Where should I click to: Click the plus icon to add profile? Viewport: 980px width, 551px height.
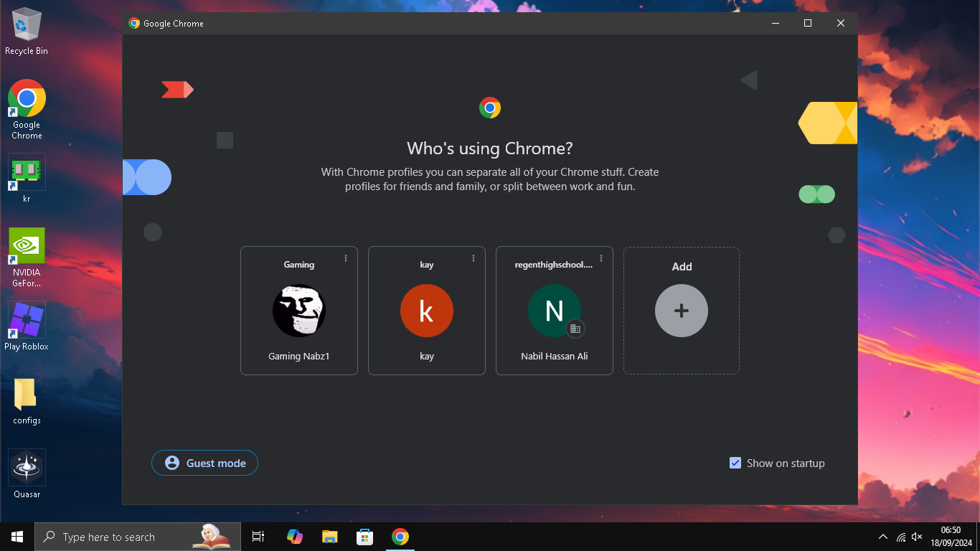[682, 311]
